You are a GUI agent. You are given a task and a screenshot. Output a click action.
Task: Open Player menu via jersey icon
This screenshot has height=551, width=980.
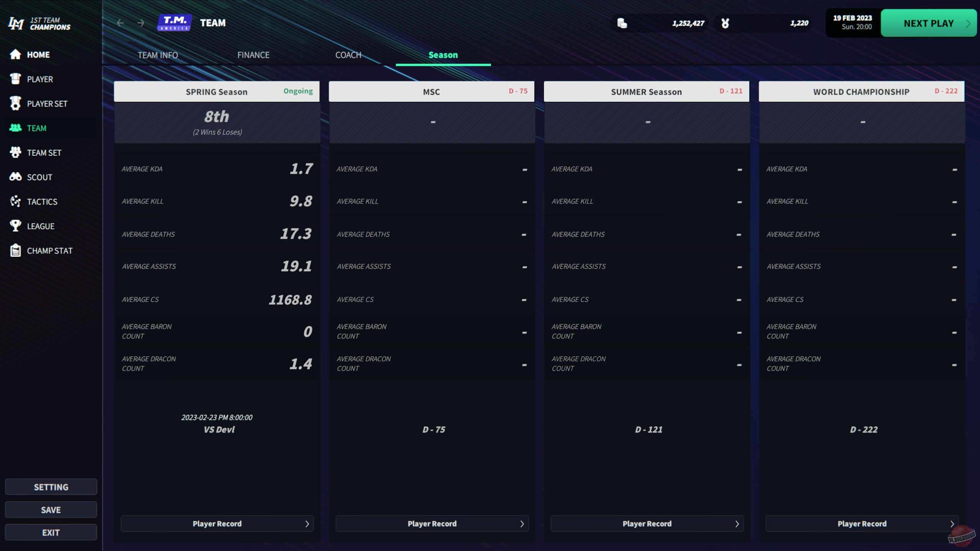[15, 79]
